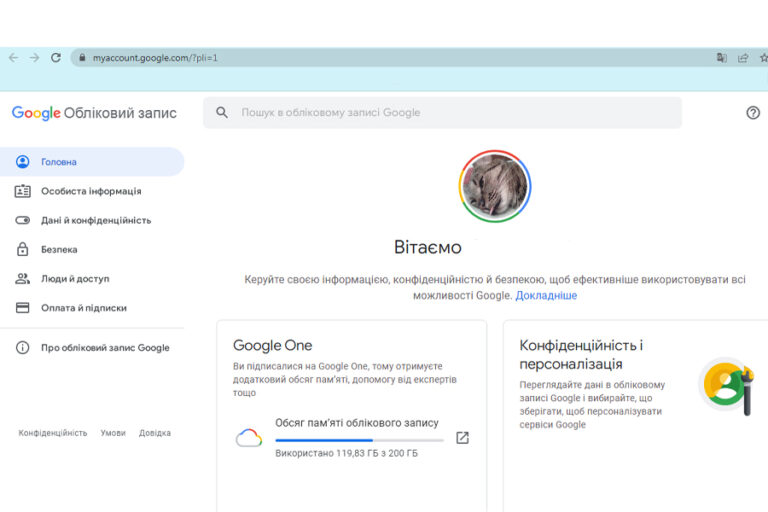
Task: Click 'Обсяг пам'яті облікового запису' label
Action: click(357, 423)
